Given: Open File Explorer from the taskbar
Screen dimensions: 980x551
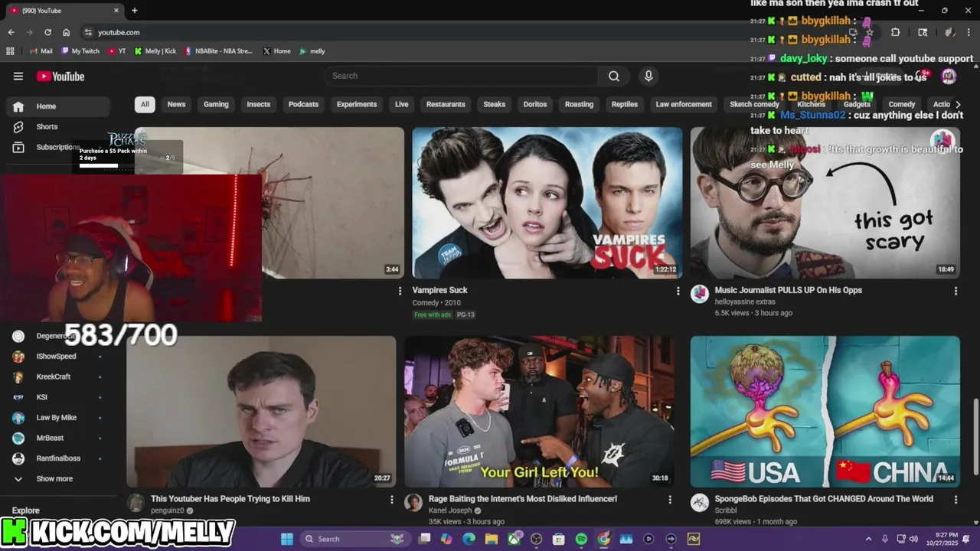Looking at the screenshot, I should (492, 539).
